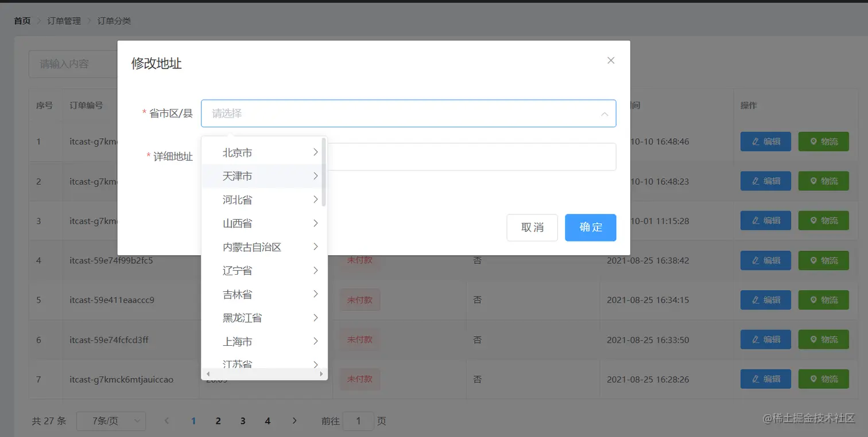Click the right arrow of the horizontal scrollbar

pyautogui.click(x=321, y=374)
